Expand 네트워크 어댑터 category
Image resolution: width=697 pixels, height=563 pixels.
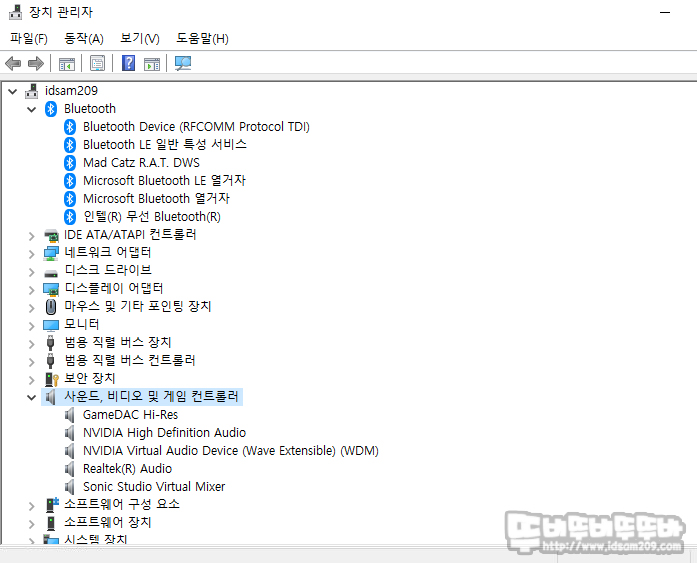click(32, 254)
